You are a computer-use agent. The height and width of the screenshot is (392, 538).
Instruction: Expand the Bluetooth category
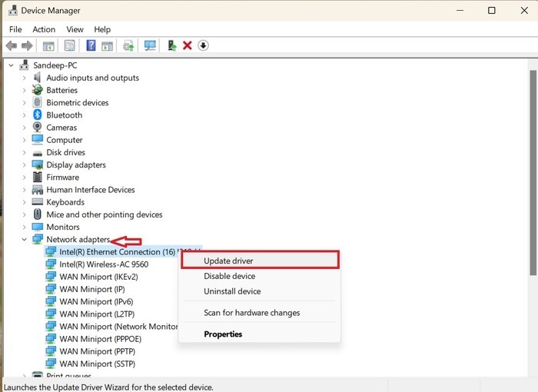click(24, 115)
